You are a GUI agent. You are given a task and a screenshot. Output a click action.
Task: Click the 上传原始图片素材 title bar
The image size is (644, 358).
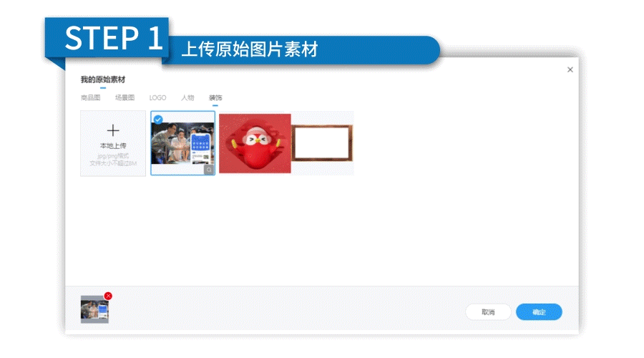point(250,49)
